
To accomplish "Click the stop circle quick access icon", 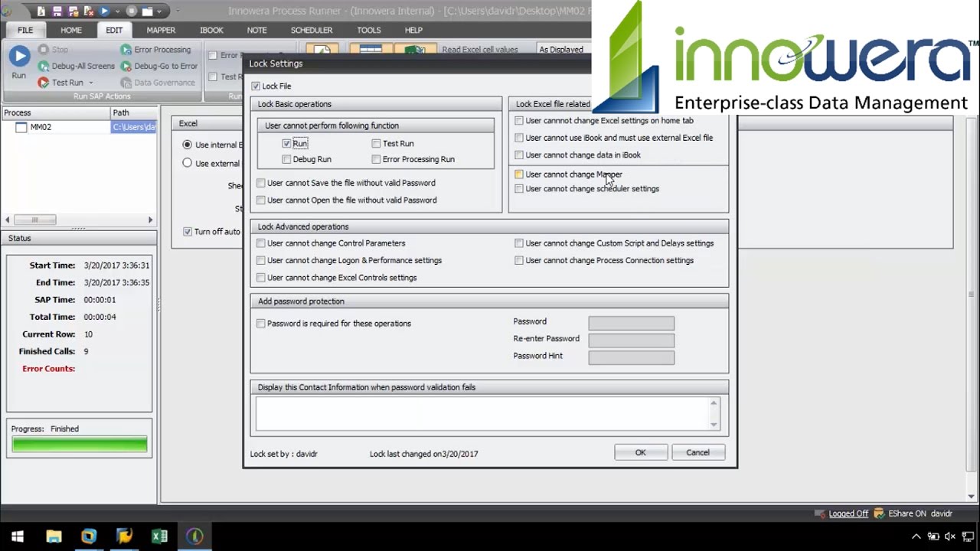I will point(132,11).
